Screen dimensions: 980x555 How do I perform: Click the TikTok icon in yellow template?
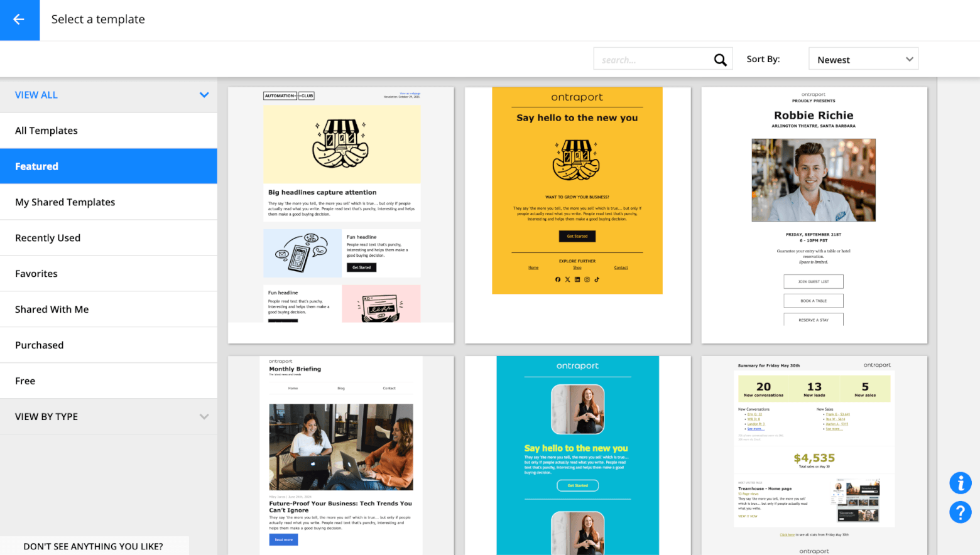pos(596,279)
